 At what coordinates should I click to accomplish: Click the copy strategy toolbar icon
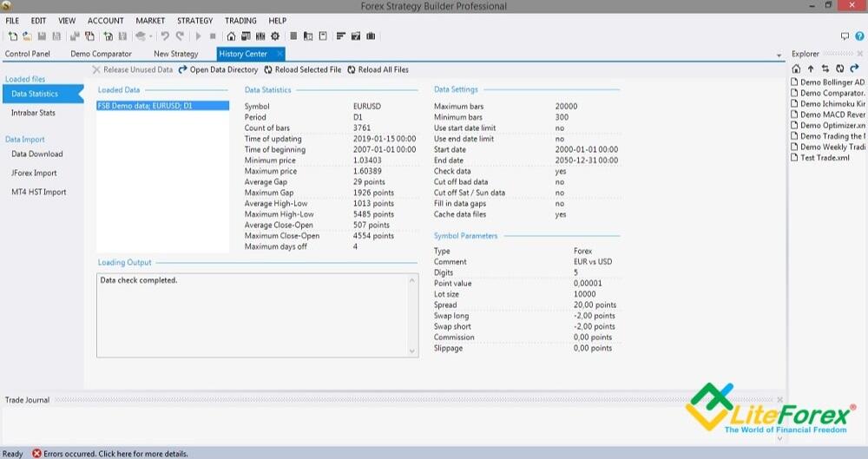(x=89, y=36)
